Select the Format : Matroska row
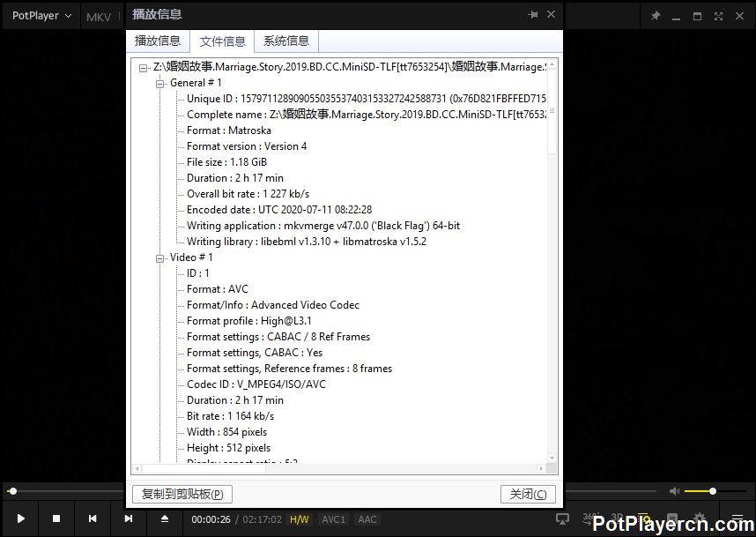Image resolution: width=756 pixels, height=537 pixels. (x=229, y=131)
